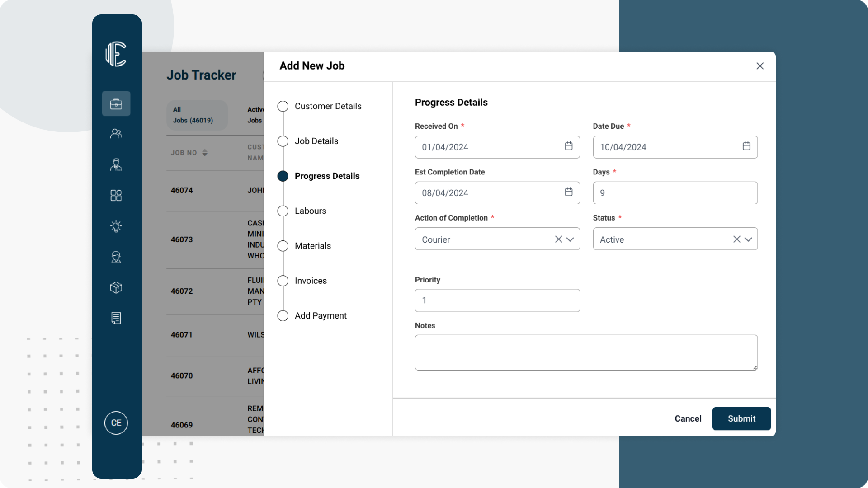Viewport: 868px width, 488px height.
Task: Open the document report icon in sidebar
Action: click(x=116, y=318)
